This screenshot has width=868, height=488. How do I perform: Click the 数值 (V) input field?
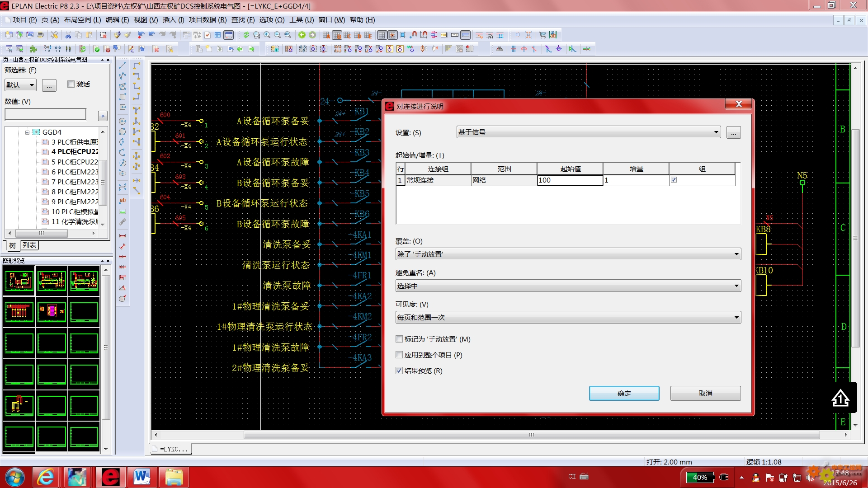[x=45, y=114]
